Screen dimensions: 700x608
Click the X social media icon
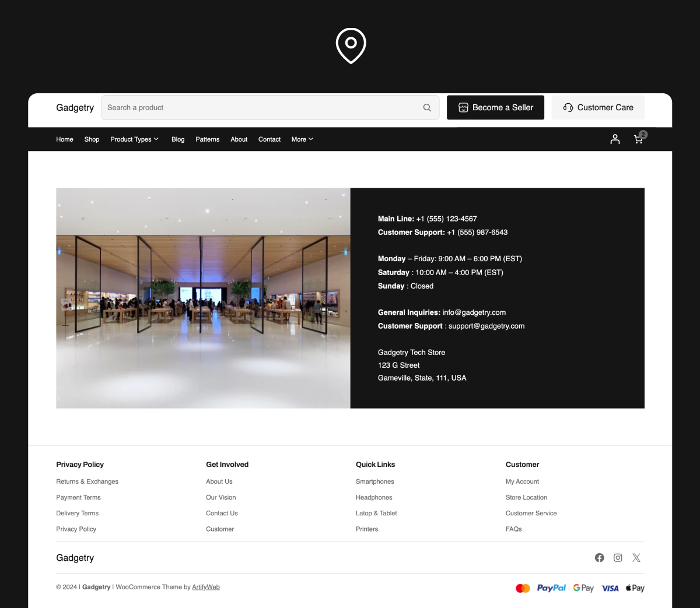pos(636,557)
